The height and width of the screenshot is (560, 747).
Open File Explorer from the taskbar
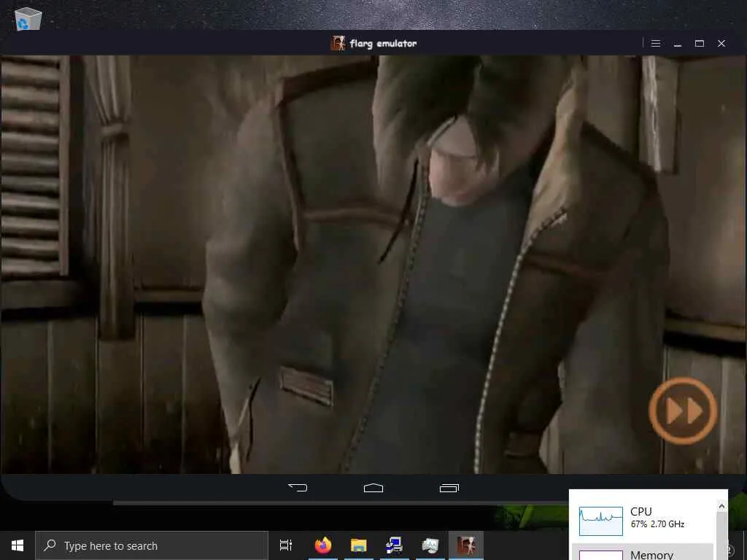coord(359,545)
